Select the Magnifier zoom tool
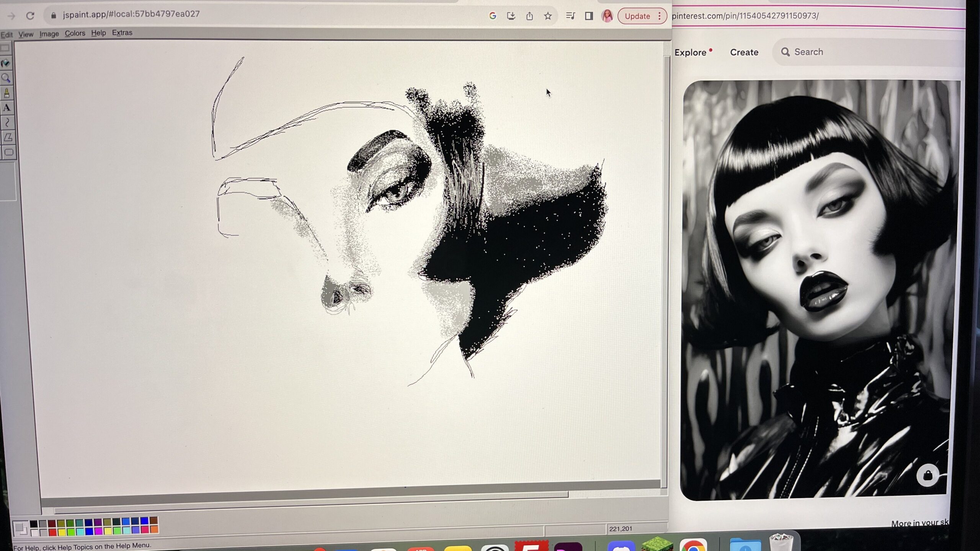 point(6,78)
